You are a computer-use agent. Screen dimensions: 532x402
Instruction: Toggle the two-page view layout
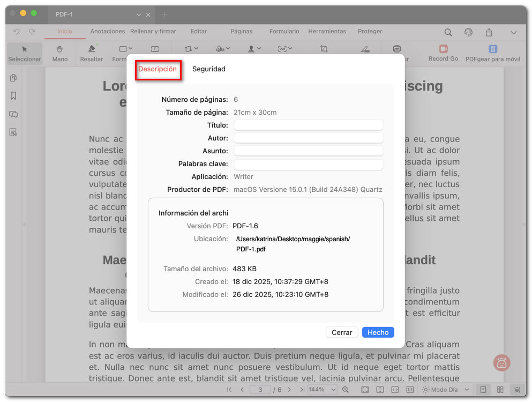500,390
